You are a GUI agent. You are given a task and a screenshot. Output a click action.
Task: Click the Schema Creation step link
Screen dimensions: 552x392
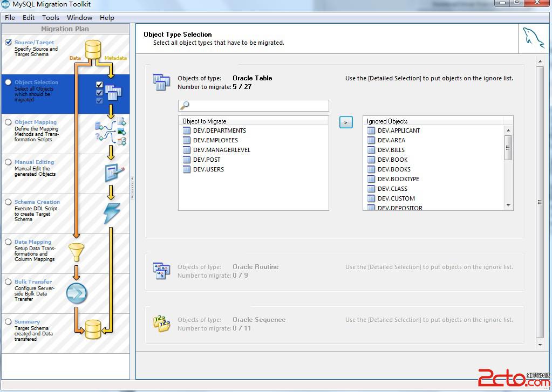tap(37, 202)
